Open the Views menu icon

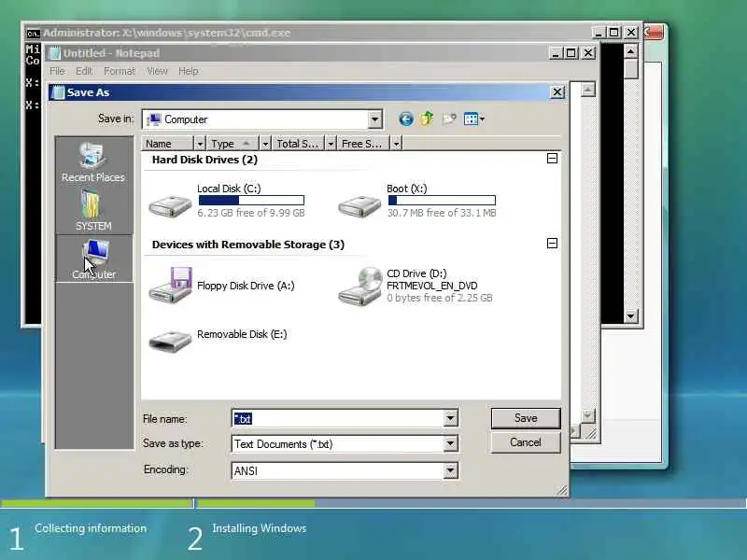point(473,119)
